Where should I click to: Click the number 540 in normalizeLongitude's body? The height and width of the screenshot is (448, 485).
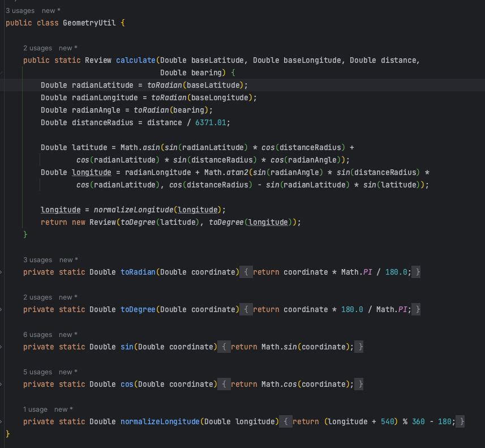click(387, 422)
